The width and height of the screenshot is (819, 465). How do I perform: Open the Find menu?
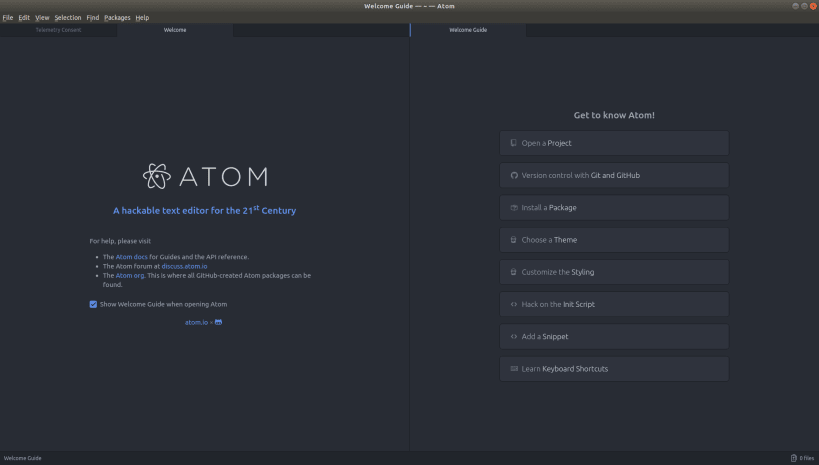(93, 18)
